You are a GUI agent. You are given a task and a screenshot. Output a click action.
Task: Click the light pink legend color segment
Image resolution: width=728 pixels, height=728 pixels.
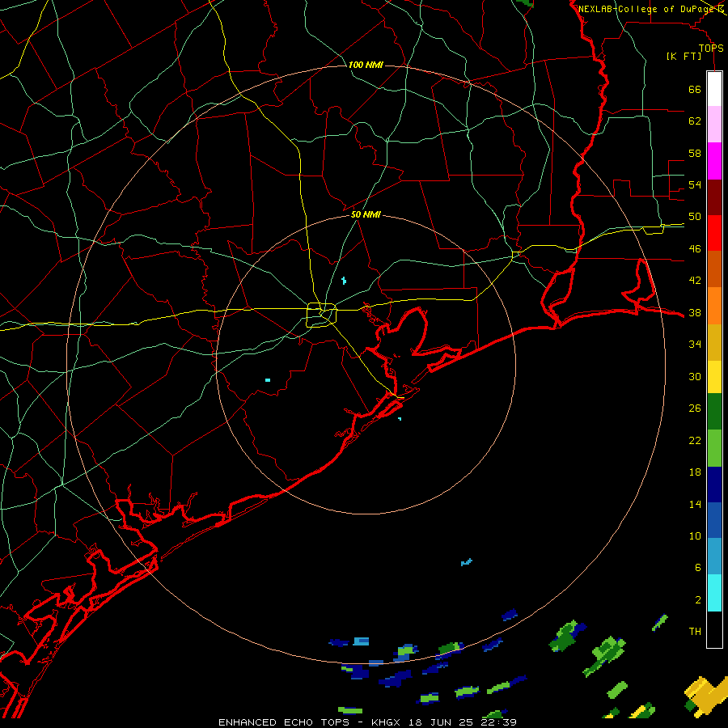click(714, 124)
